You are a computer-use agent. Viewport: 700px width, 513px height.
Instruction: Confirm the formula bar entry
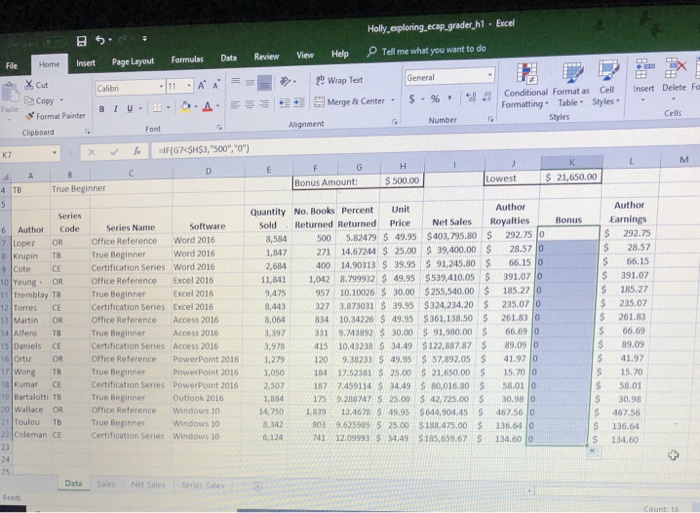tap(114, 152)
